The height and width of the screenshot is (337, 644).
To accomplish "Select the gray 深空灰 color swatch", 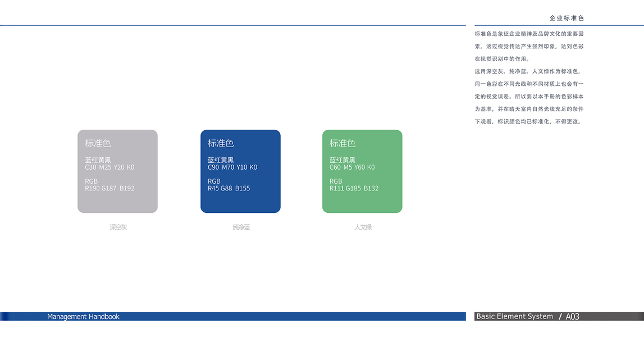I will (117, 171).
